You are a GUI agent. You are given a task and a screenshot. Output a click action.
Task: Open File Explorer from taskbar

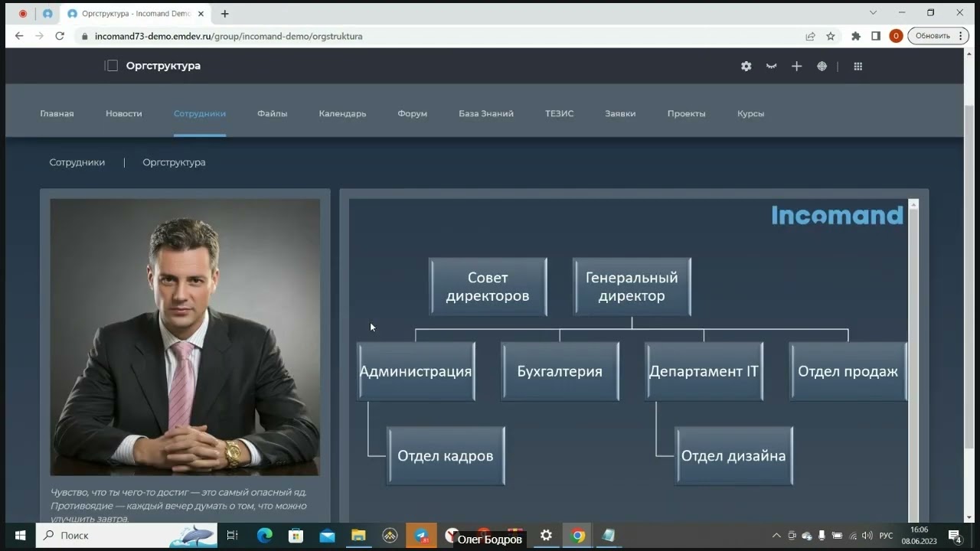tap(358, 536)
